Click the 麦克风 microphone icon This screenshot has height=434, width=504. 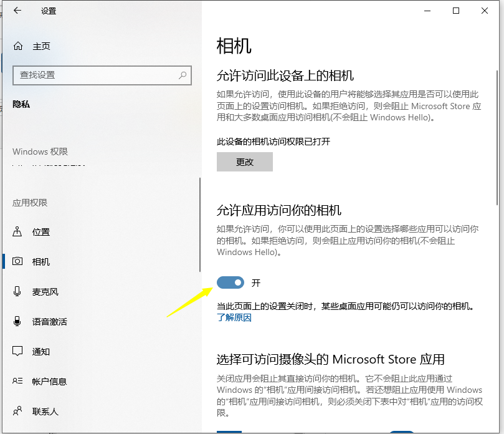tap(17, 292)
